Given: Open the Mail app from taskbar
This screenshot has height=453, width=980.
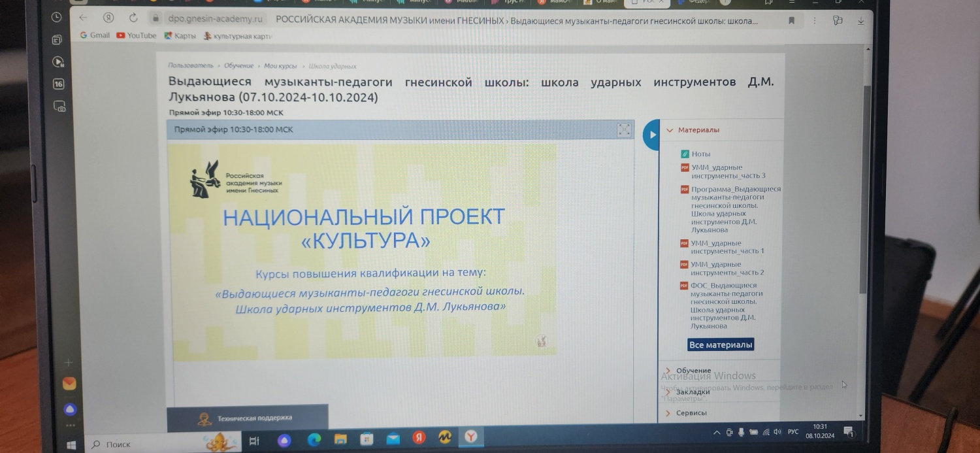Looking at the screenshot, I should click(x=393, y=438).
